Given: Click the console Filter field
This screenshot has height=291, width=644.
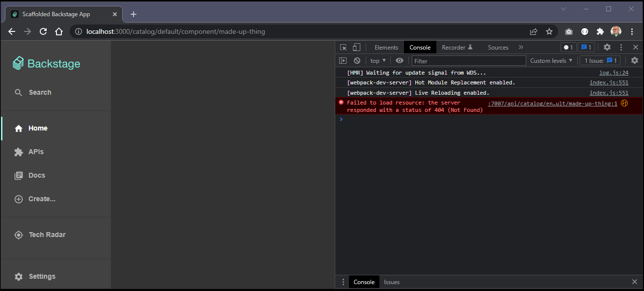Looking at the screenshot, I should (469, 61).
